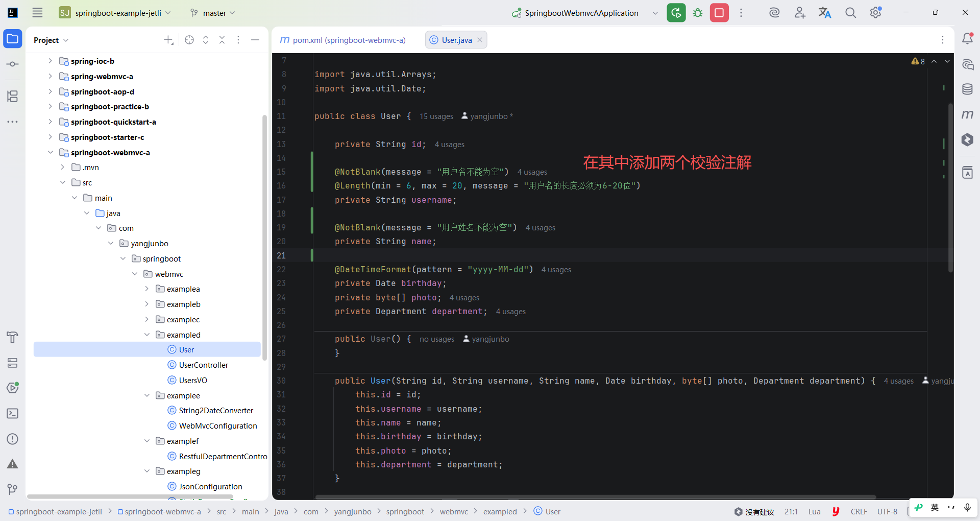Rerun SpringbootWebmvcAApplication
Screen dimensions: 980x521
676,13
